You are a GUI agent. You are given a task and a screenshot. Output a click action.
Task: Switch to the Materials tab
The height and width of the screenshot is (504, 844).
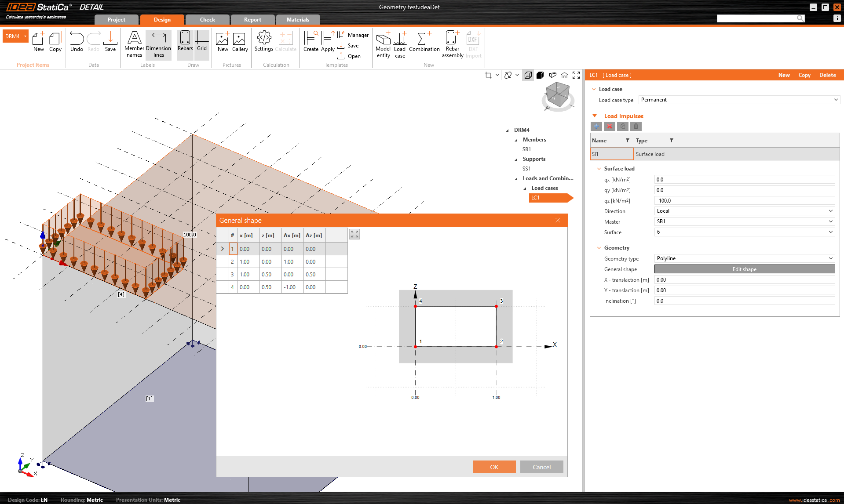click(298, 20)
